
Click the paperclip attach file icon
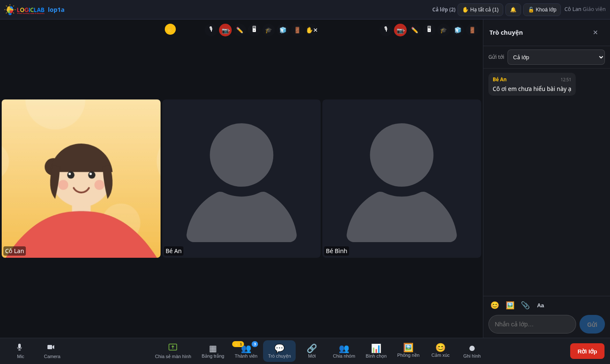coord(525,305)
